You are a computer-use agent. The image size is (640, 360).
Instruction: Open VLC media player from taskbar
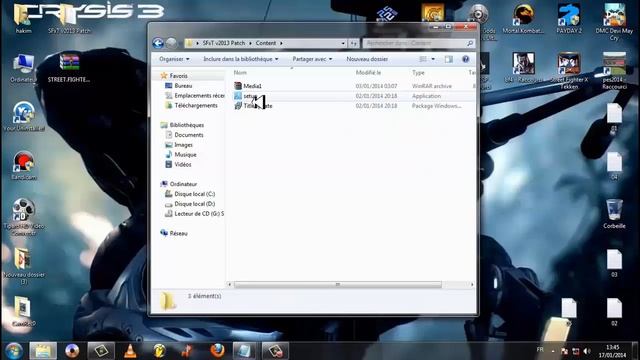coord(130,351)
